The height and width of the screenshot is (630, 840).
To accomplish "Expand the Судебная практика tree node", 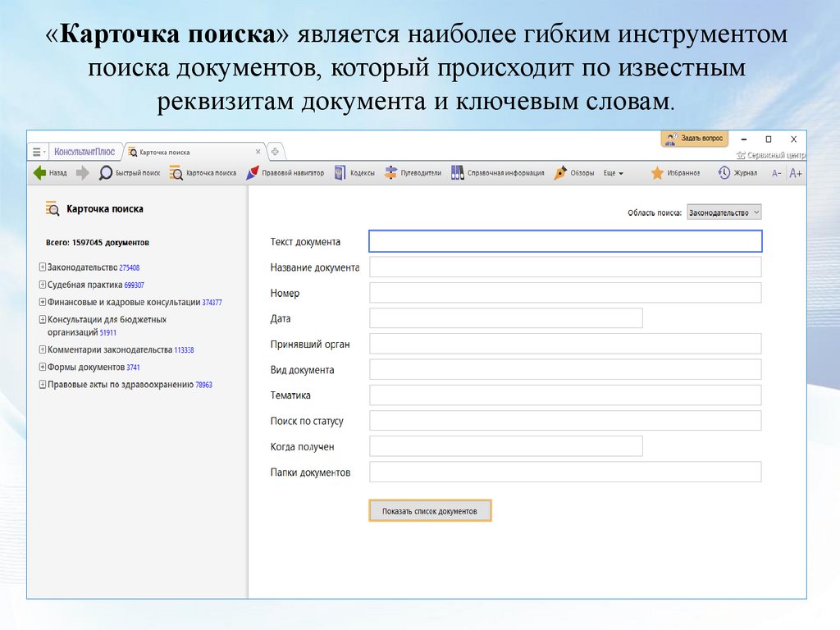I will click(42, 285).
